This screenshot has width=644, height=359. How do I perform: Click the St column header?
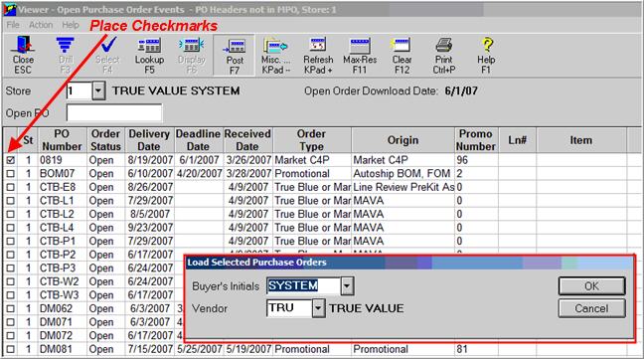tap(28, 140)
